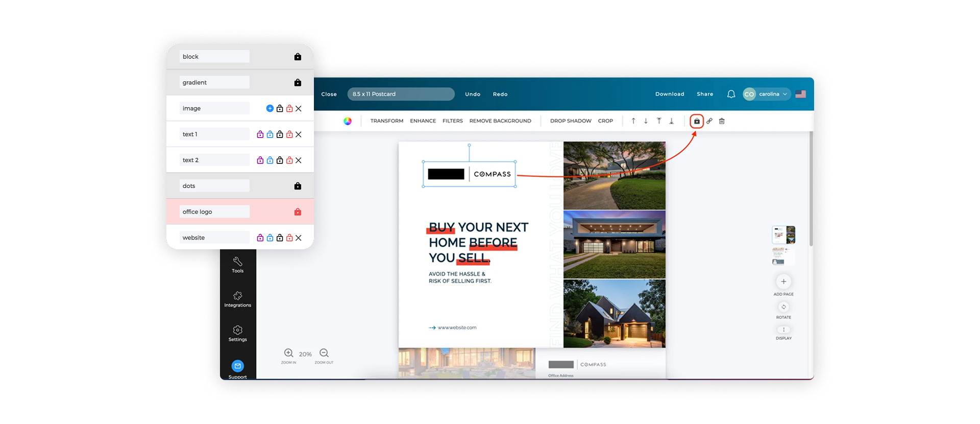Click the Zoom In magnifier

(289, 353)
